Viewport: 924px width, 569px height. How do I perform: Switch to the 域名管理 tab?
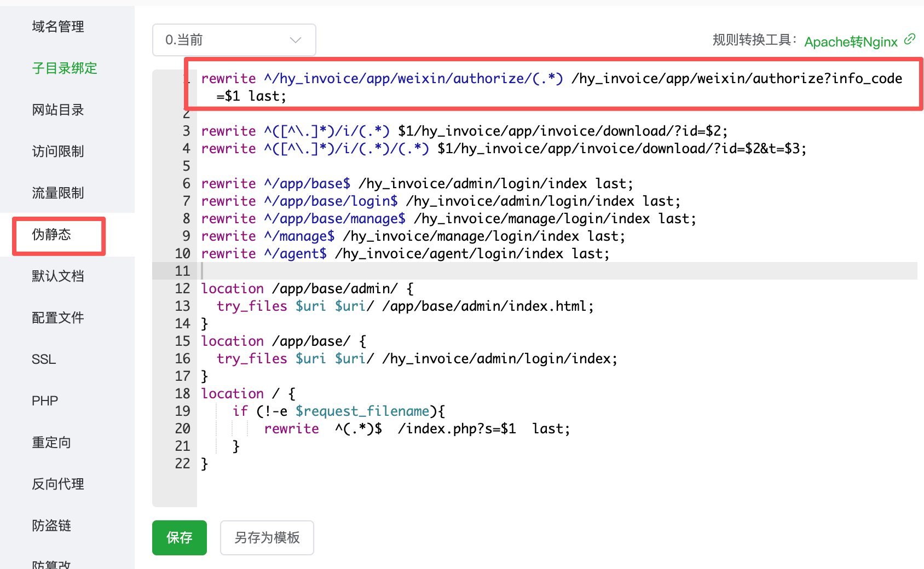tap(57, 26)
